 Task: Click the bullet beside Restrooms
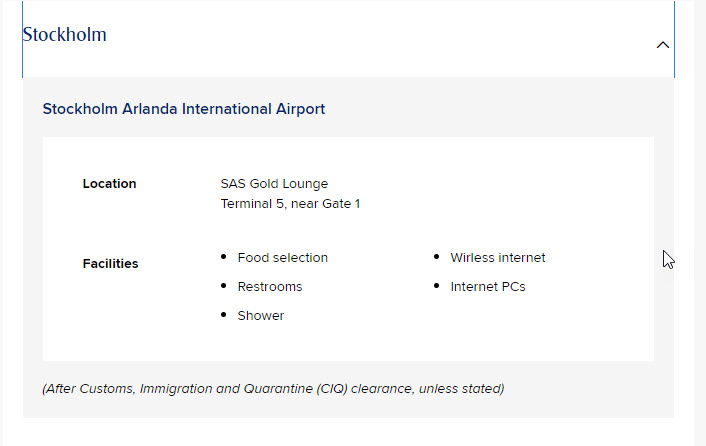pyautogui.click(x=223, y=286)
